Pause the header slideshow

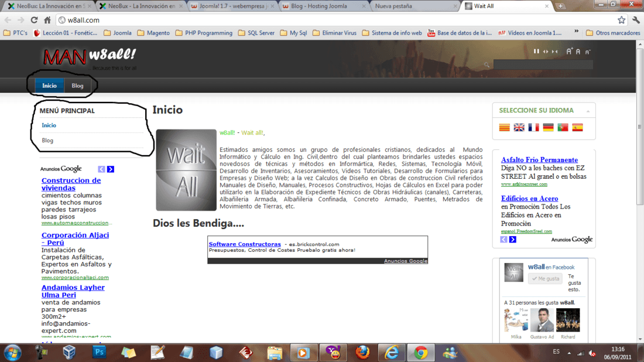(536, 52)
